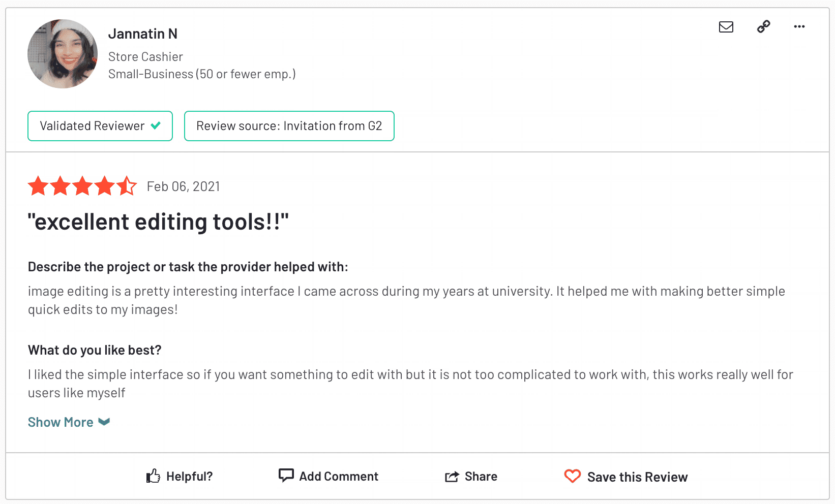Click the Show More chevron arrow

[104, 422]
